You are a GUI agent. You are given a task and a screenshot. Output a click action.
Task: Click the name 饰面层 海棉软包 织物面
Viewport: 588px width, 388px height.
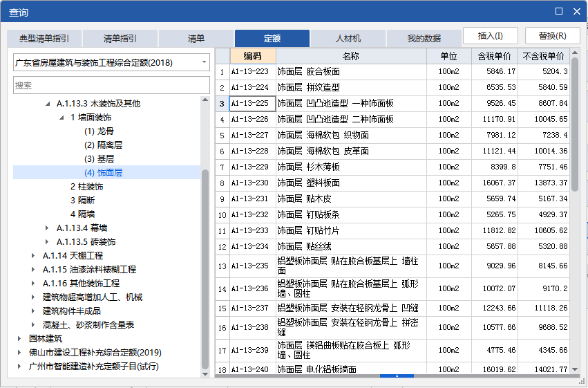(x=323, y=135)
